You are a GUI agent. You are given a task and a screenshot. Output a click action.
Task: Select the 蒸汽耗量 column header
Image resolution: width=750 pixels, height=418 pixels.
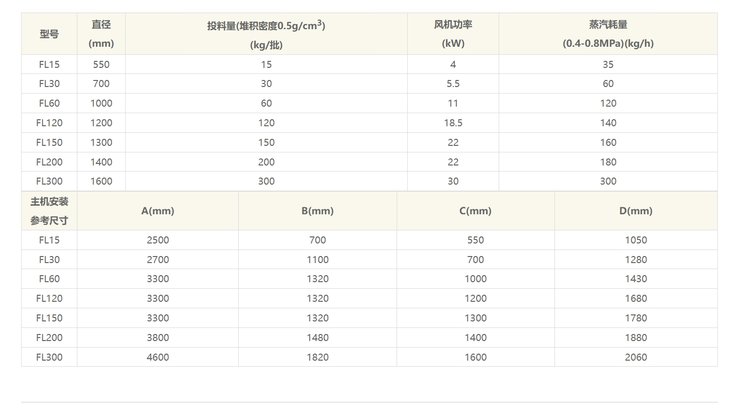coord(608,33)
